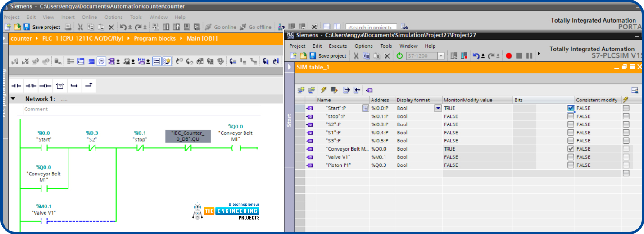Open Project menu in PLCSIM
Image resolution: width=644 pixels, height=234 pixels.
point(297,46)
